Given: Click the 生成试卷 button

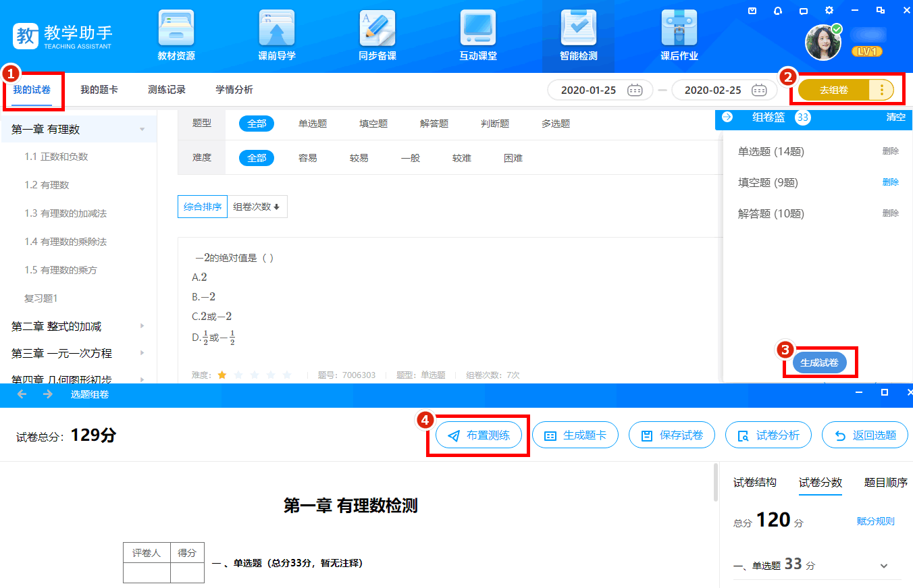Looking at the screenshot, I should (819, 363).
